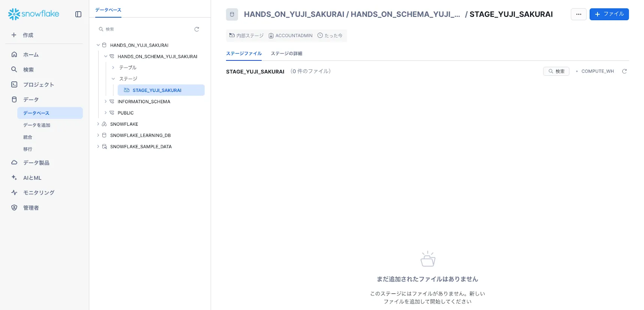Click the clock icon beside たった今
Viewport: 644px width, 310px height.
[320, 35]
